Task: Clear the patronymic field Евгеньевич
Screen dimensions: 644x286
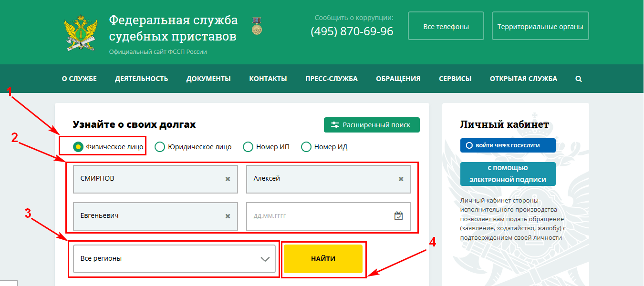Action: coord(228,216)
